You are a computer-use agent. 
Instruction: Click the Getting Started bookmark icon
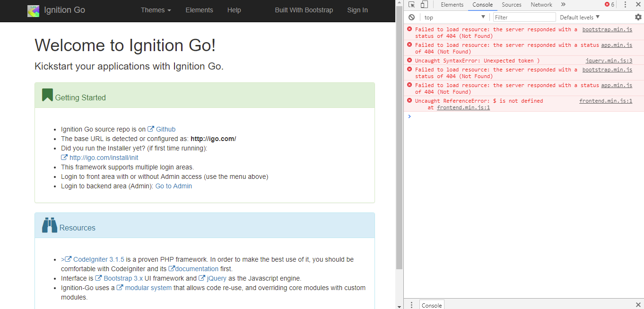47,94
